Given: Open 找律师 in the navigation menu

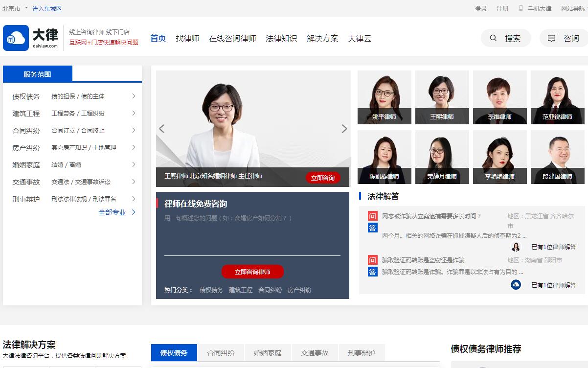Looking at the screenshot, I should click(187, 38).
